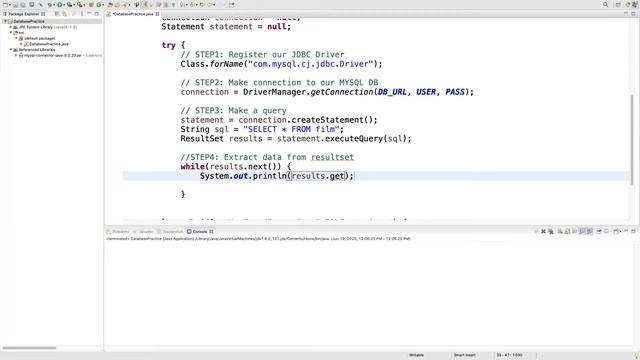Save the current file with Save icon
Viewport: 640px width, 360px height.
pyautogui.click(x=16, y=5)
